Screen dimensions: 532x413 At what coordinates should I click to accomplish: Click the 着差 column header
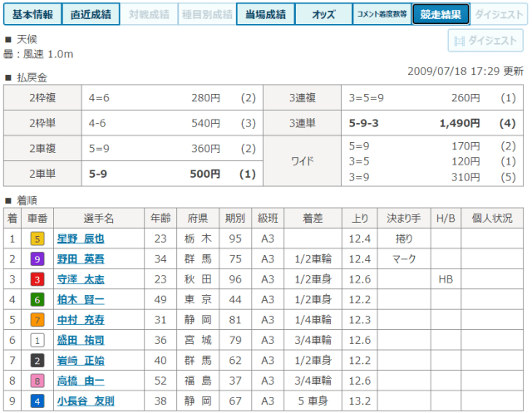pos(313,218)
